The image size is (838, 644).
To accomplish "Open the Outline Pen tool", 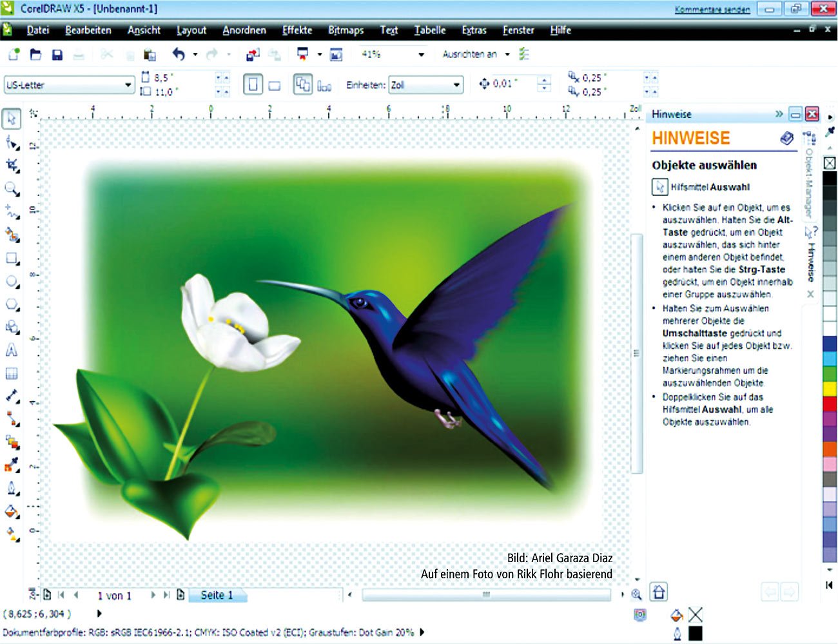I will pos(12,488).
